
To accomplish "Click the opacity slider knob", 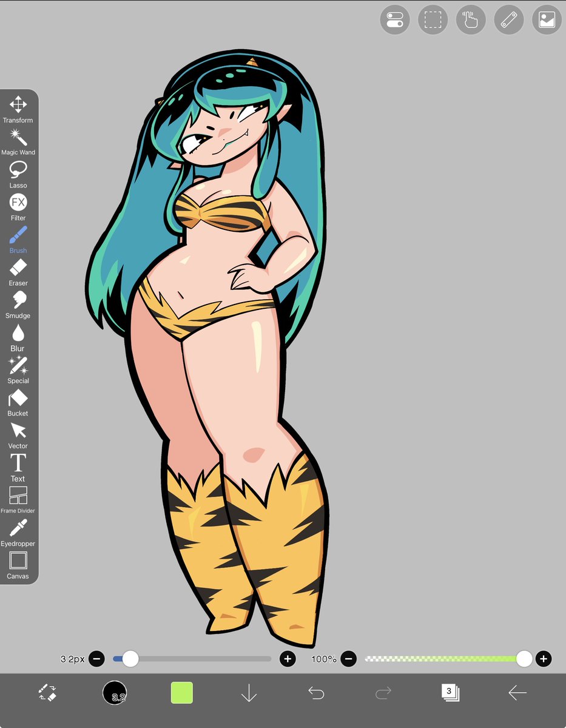I will tap(524, 659).
